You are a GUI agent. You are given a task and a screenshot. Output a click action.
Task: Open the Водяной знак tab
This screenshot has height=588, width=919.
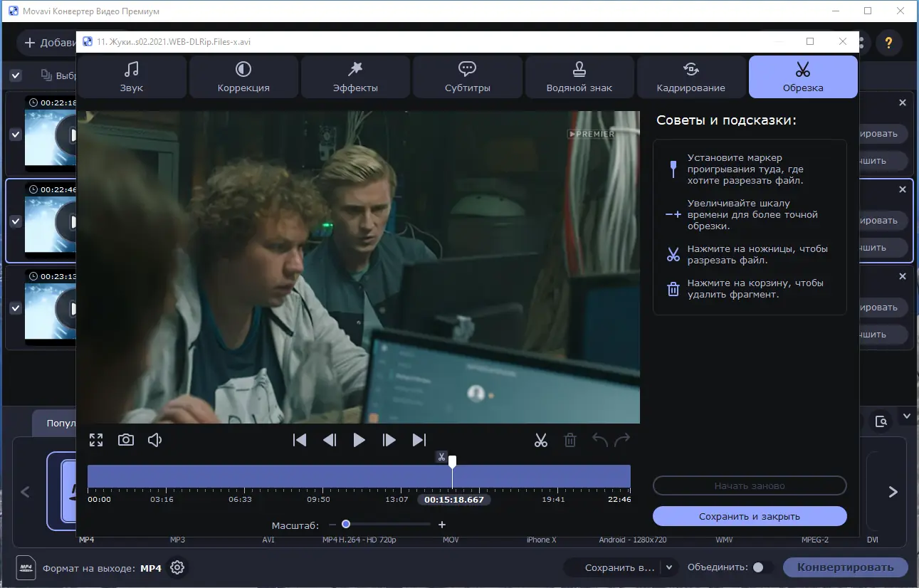pyautogui.click(x=579, y=77)
